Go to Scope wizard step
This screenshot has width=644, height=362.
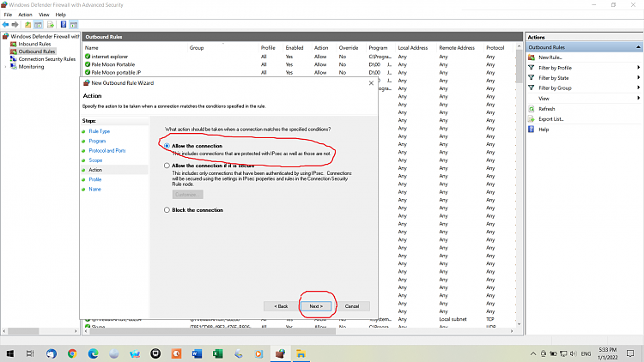[x=95, y=160]
